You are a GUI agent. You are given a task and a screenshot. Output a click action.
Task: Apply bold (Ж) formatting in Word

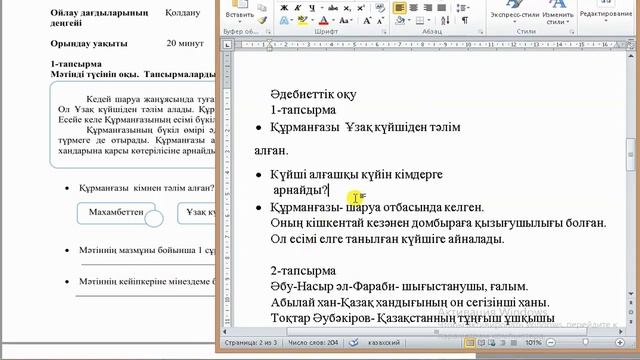284,8
